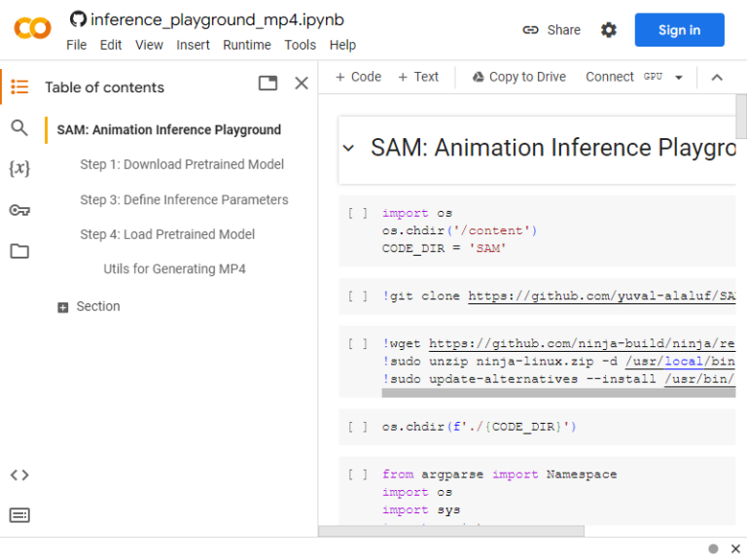This screenshot has height=560, width=747.
Task: Click the Google Drive icon in toolbar
Action: pyautogui.click(x=478, y=77)
